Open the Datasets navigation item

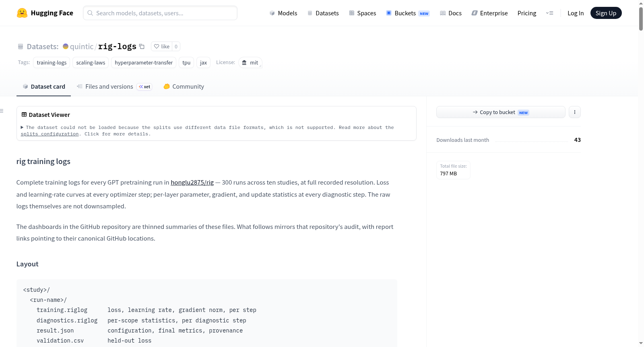click(x=323, y=13)
